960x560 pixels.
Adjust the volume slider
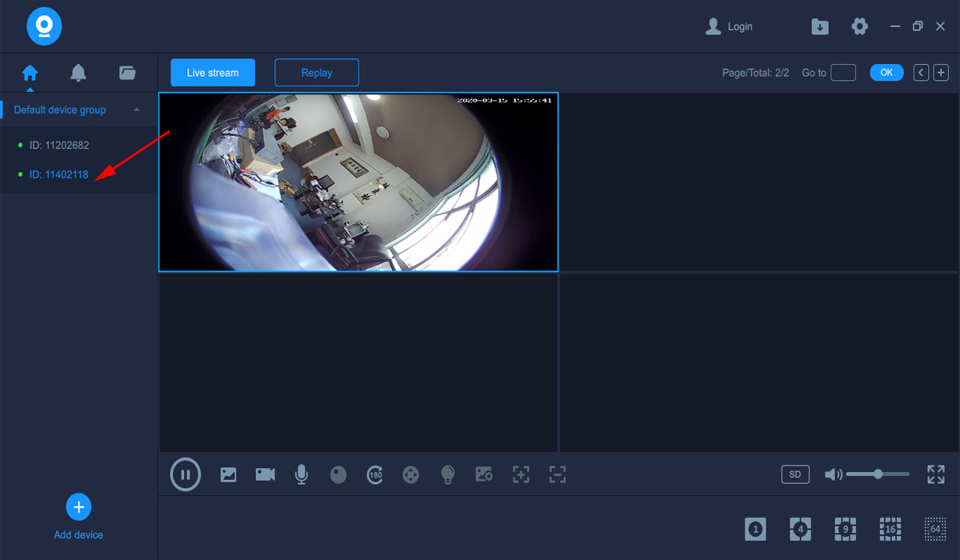point(878,474)
